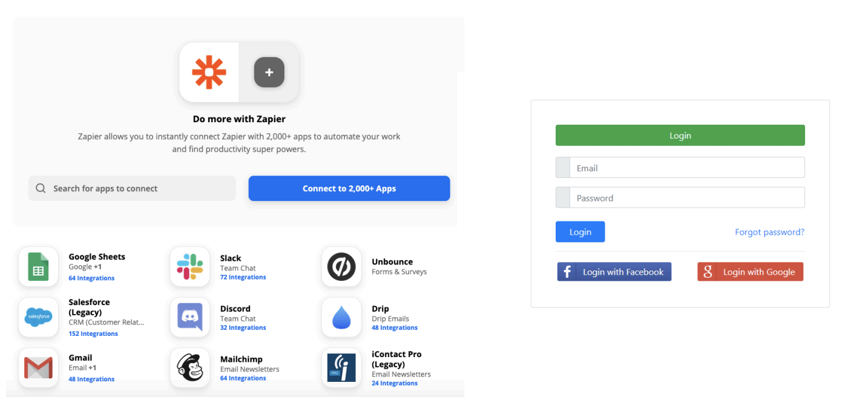Open the Forgot password? link
Viewport: 868px width, 420px height.
point(769,232)
